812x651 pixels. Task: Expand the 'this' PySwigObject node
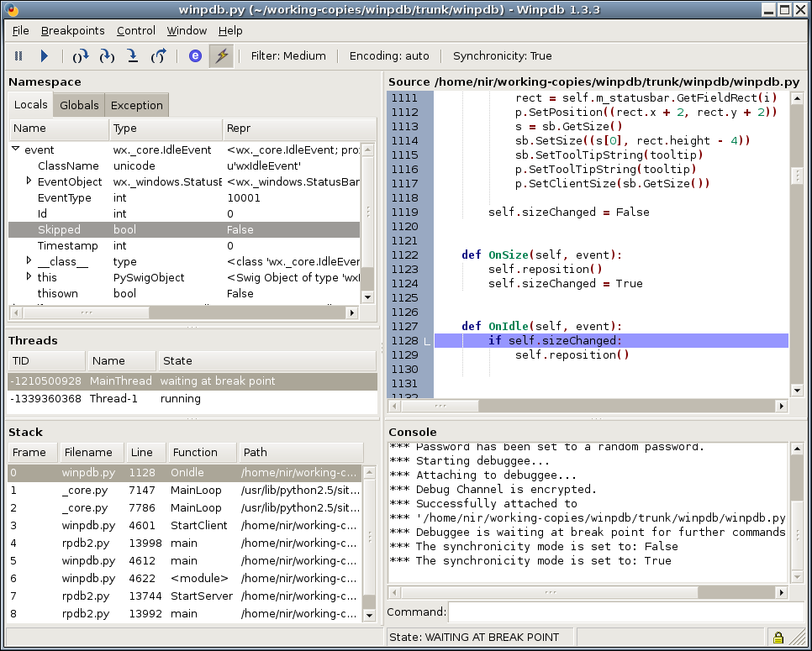tap(29, 276)
